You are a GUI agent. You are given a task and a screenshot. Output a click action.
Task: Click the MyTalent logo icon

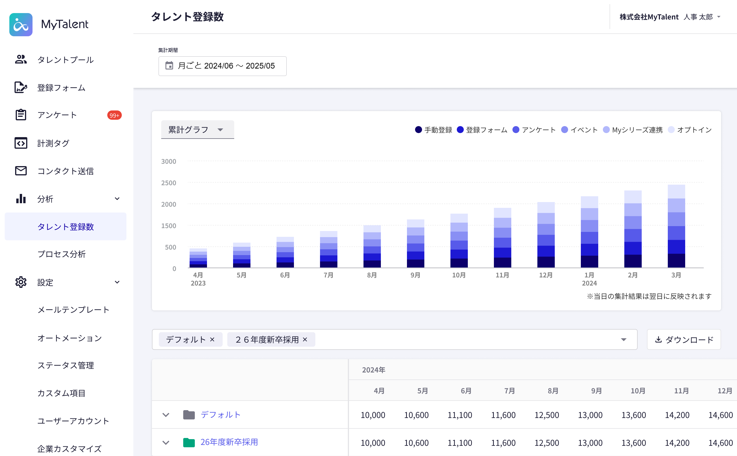tap(21, 24)
